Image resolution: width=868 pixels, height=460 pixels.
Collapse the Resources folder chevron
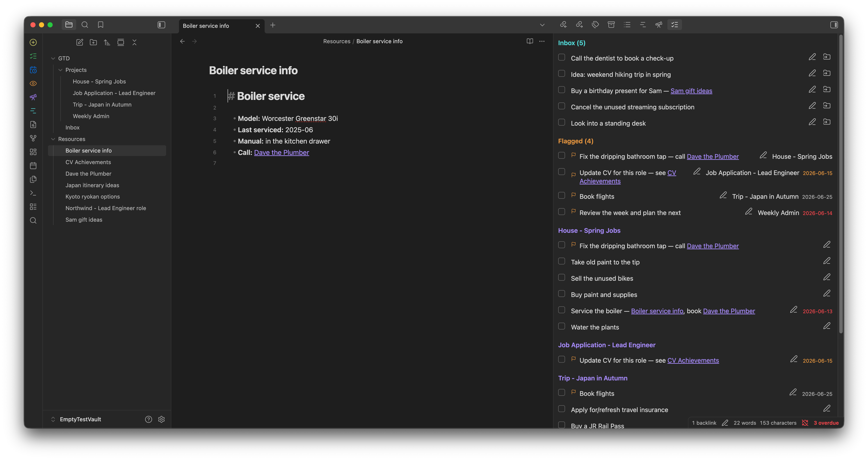[x=53, y=139]
